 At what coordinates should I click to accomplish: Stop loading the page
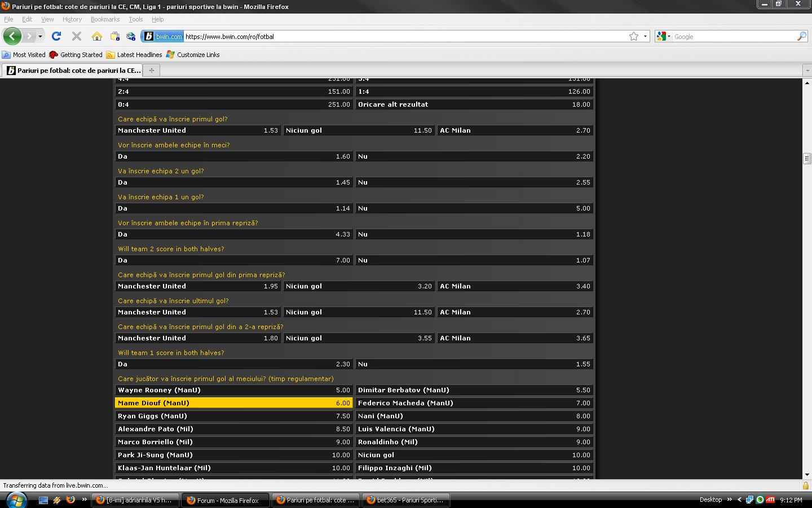[77, 36]
